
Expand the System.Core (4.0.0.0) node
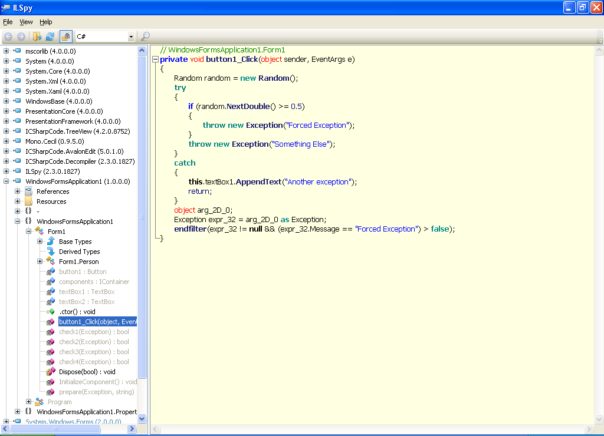coord(6,71)
